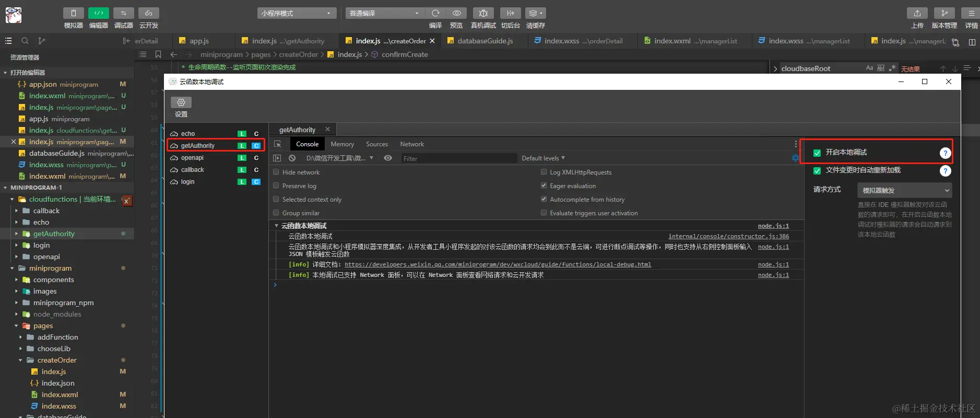Open the 小程序模式 mode dropdown
Screen dimensions: 980x418
pos(296,13)
